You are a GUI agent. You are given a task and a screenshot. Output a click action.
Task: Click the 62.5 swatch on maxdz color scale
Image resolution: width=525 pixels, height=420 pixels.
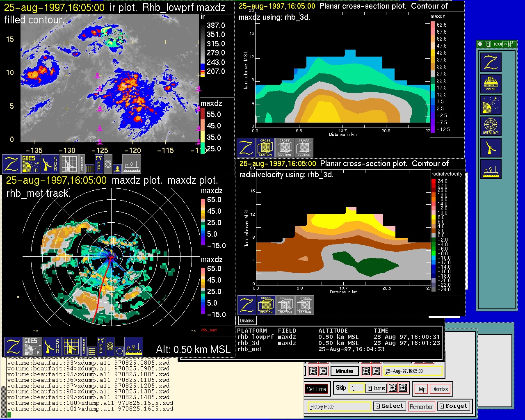(x=433, y=25)
